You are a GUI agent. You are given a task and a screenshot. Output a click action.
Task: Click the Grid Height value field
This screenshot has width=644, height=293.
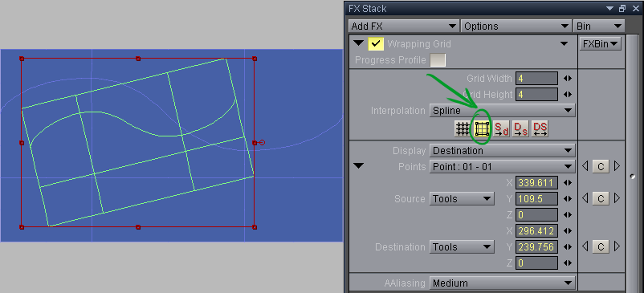537,95
